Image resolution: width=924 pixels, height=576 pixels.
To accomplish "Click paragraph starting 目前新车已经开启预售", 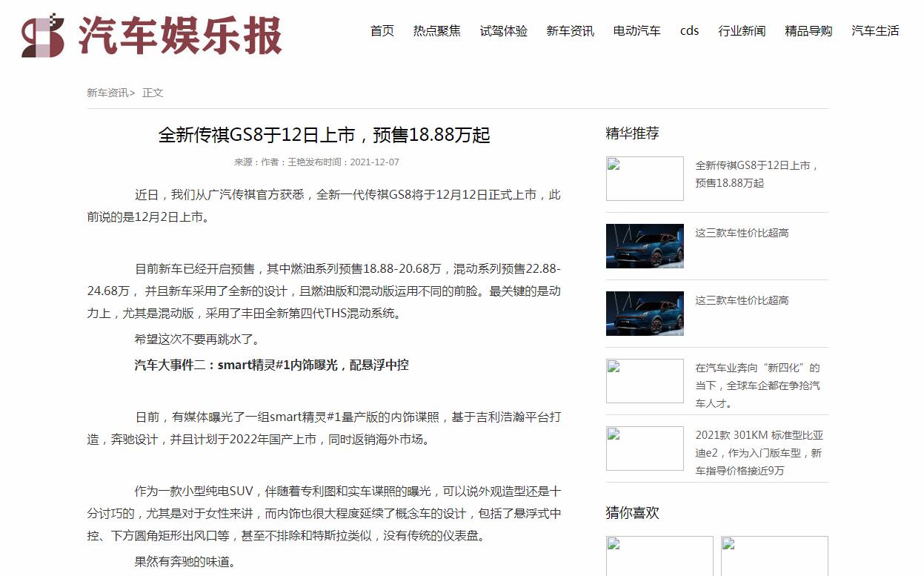I will (x=324, y=291).
